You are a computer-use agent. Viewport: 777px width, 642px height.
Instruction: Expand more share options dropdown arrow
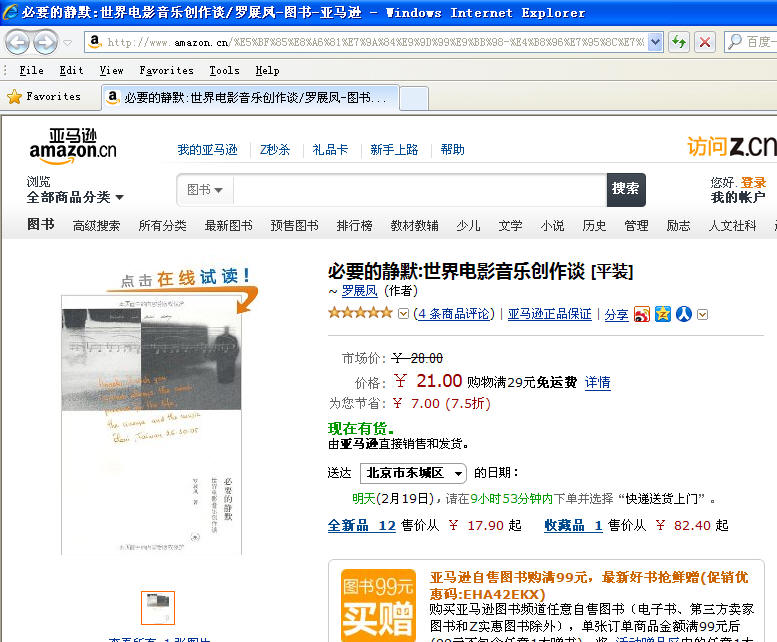click(703, 315)
